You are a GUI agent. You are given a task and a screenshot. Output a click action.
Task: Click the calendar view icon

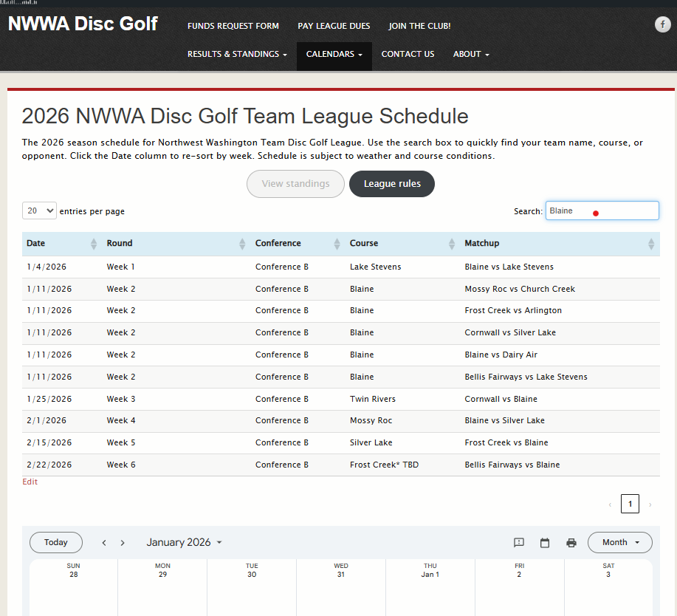[x=545, y=543]
